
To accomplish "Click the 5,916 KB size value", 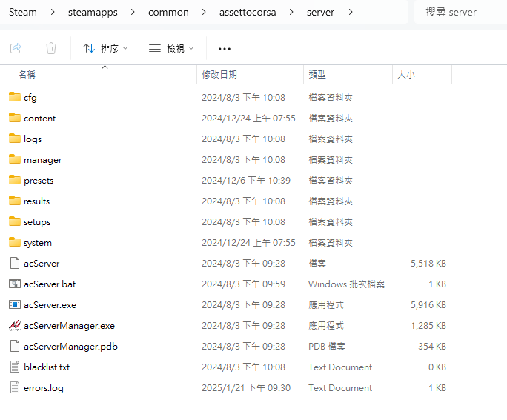I will point(428,305).
